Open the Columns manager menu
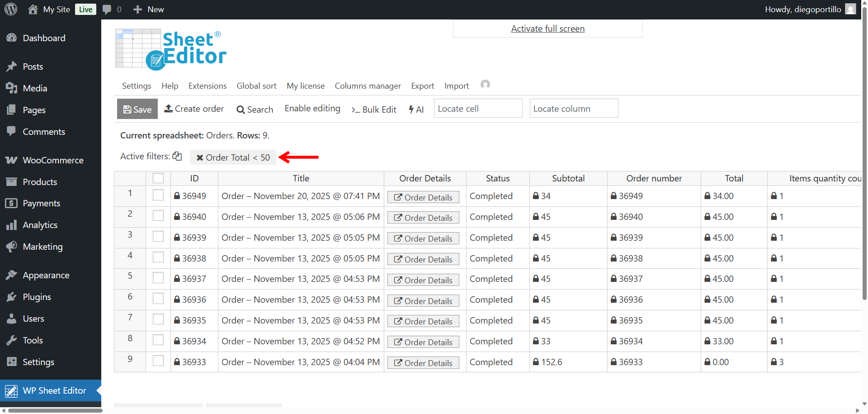Viewport: 868px width, 414px height. click(368, 86)
